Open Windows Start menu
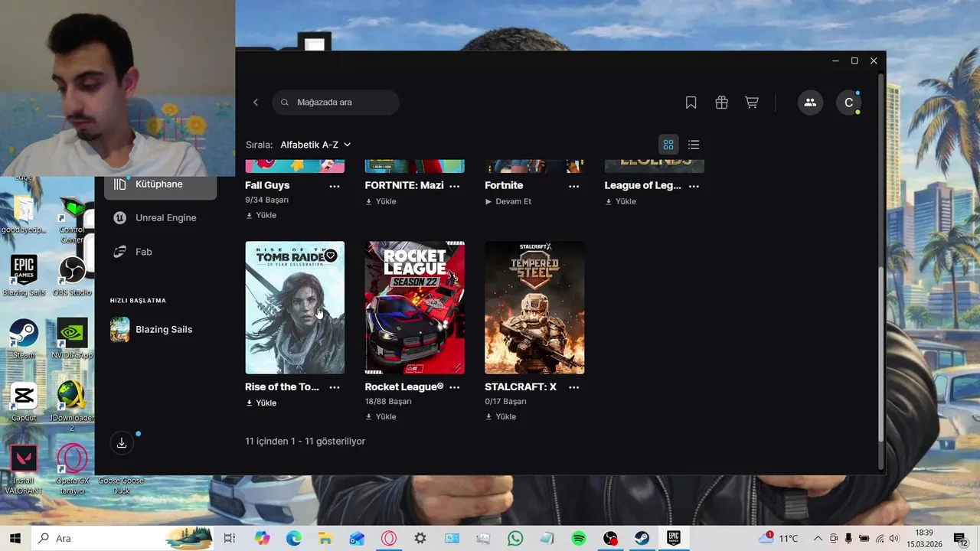Image resolution: width=980 pixels, height=551 pixels. 15,538
